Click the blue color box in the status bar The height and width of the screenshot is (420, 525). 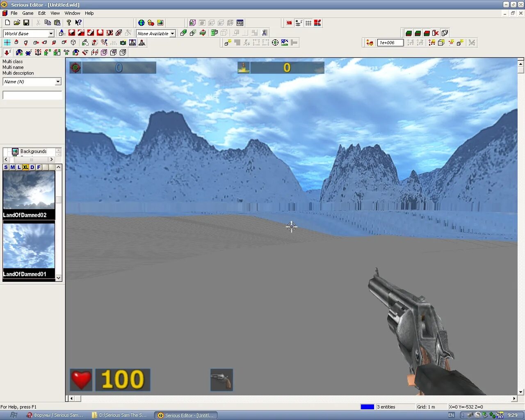(x=367, y=407)
